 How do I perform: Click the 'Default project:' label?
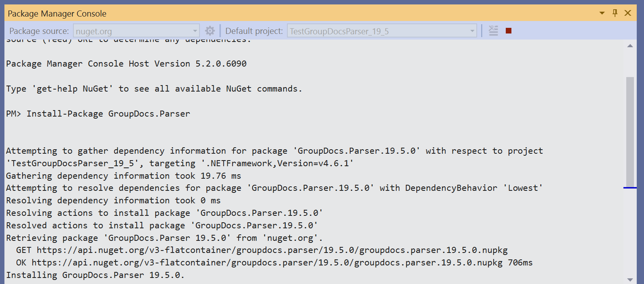254,31
